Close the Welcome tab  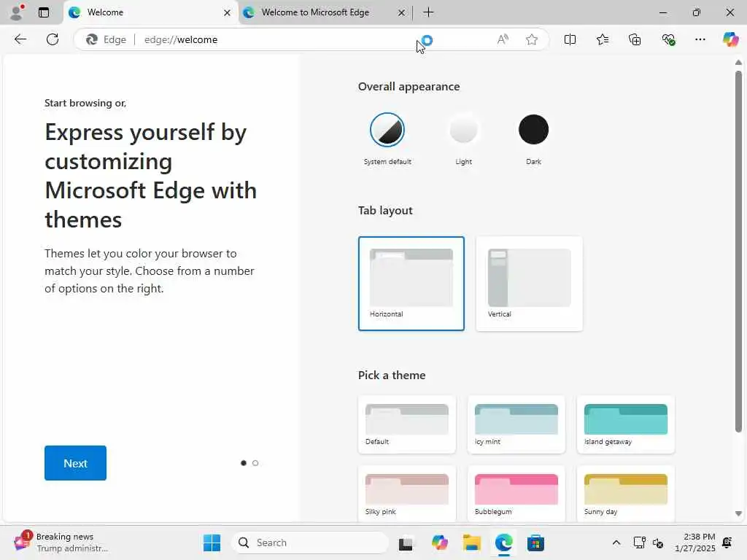(x=228, y=13)
